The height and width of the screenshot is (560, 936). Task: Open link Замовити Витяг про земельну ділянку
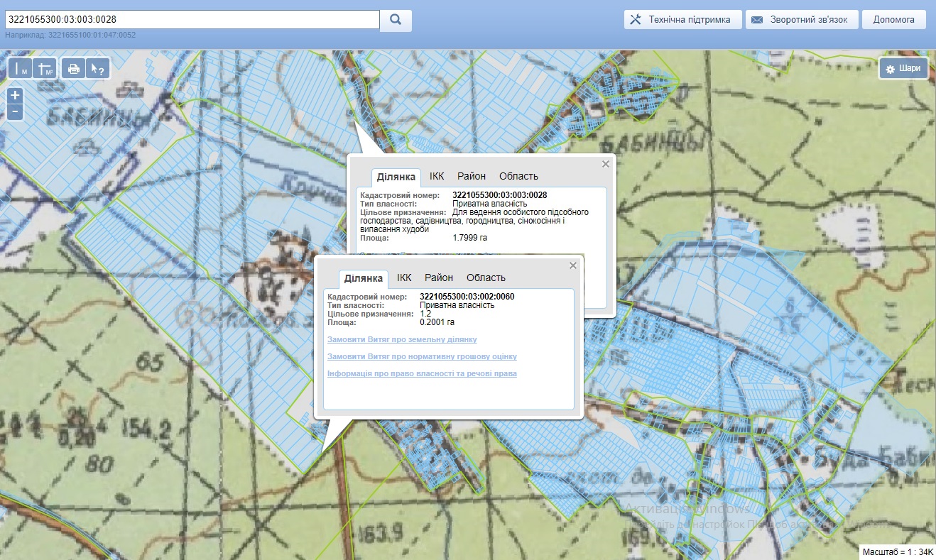(402, 340)
